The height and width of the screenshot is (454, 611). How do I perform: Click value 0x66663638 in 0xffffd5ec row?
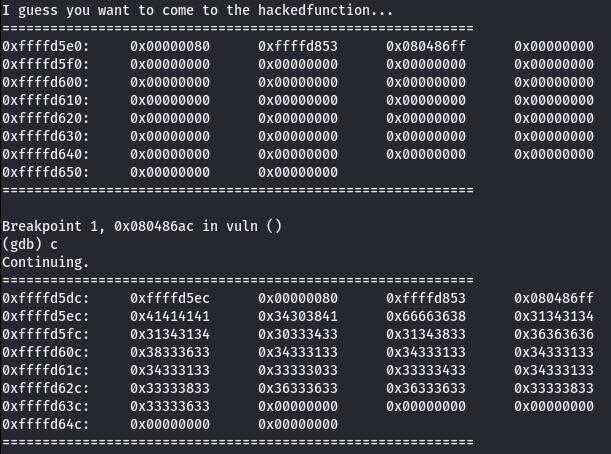(426, 316)
